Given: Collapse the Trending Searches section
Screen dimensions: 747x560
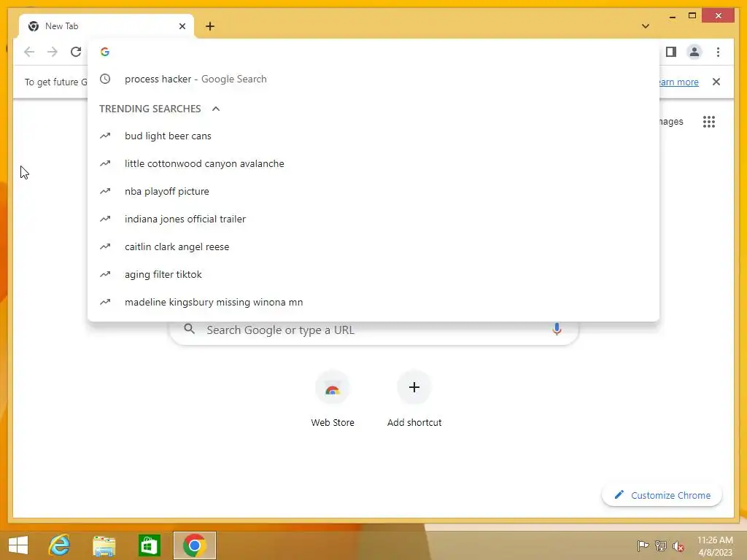Looking at the screenshot, I should 216,109.
